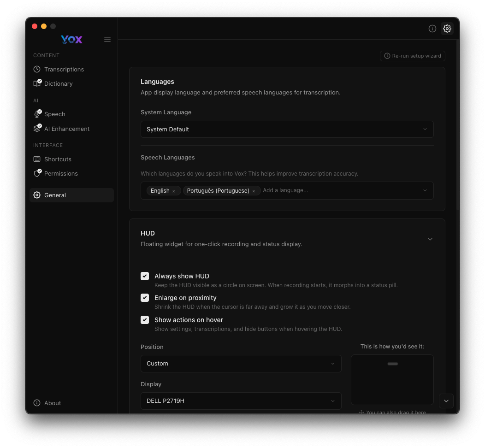Toggle the sidebar hamburger menu

click(107, 40)
